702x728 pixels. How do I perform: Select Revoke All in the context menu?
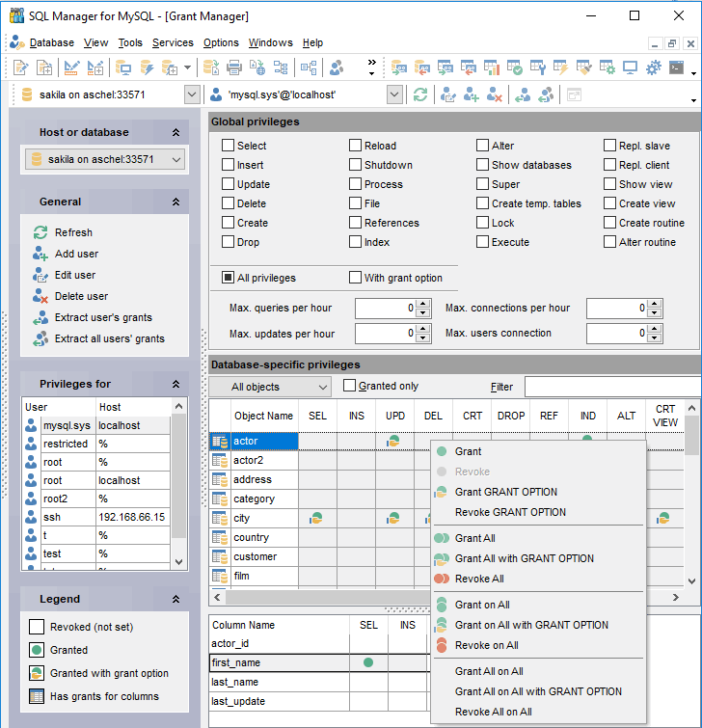click(x=539, y=579)
